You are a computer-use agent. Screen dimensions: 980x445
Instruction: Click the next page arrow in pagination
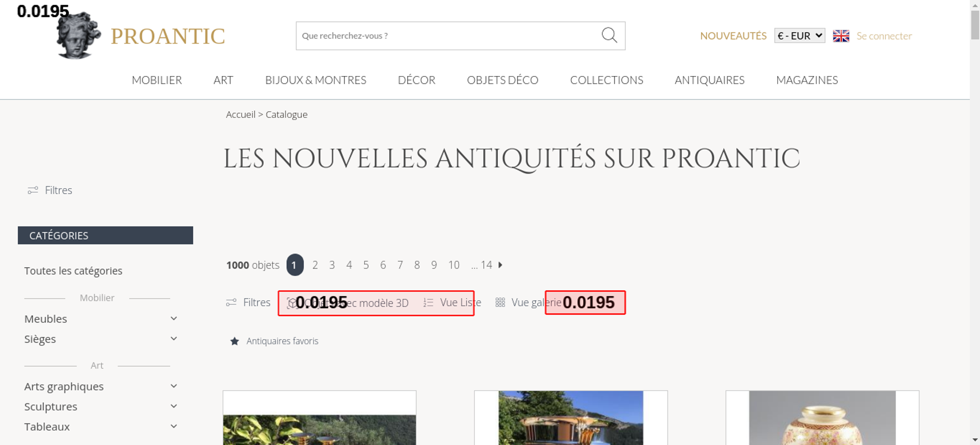[500, 265]
